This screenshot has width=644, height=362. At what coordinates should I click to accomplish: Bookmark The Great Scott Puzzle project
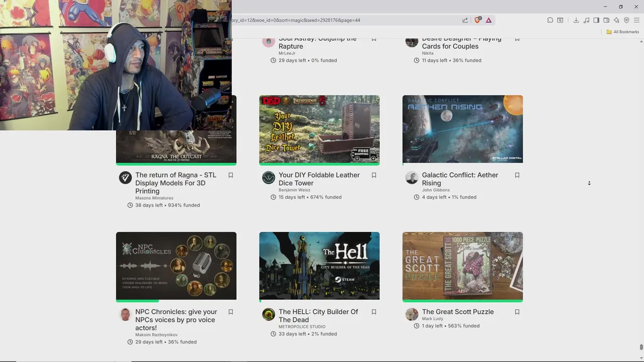[517, 312]
